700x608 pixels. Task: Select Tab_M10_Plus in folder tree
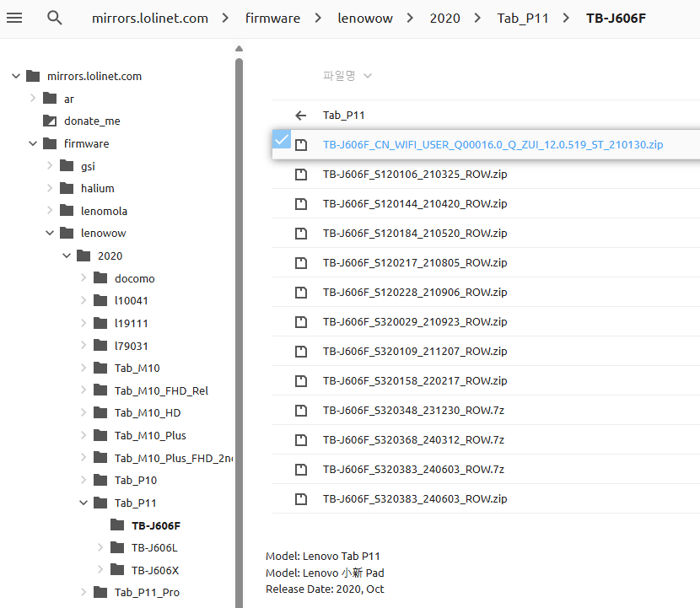(150, 435)
